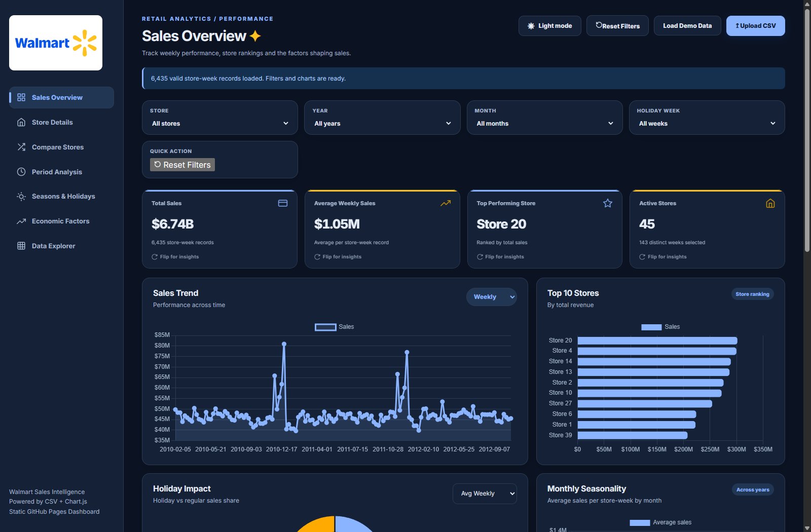The image size is (811, 532).
Task: Open the Store filter dropdown
Action: pos(220,123)
